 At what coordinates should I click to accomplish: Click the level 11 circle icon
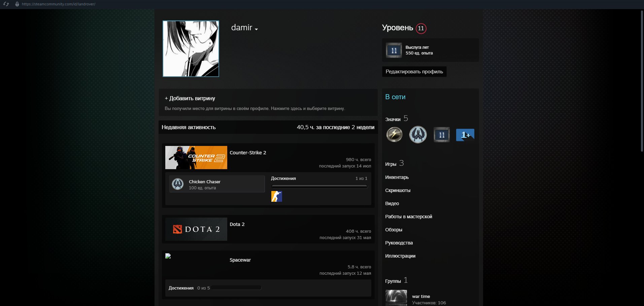click(x=421, y=28)
